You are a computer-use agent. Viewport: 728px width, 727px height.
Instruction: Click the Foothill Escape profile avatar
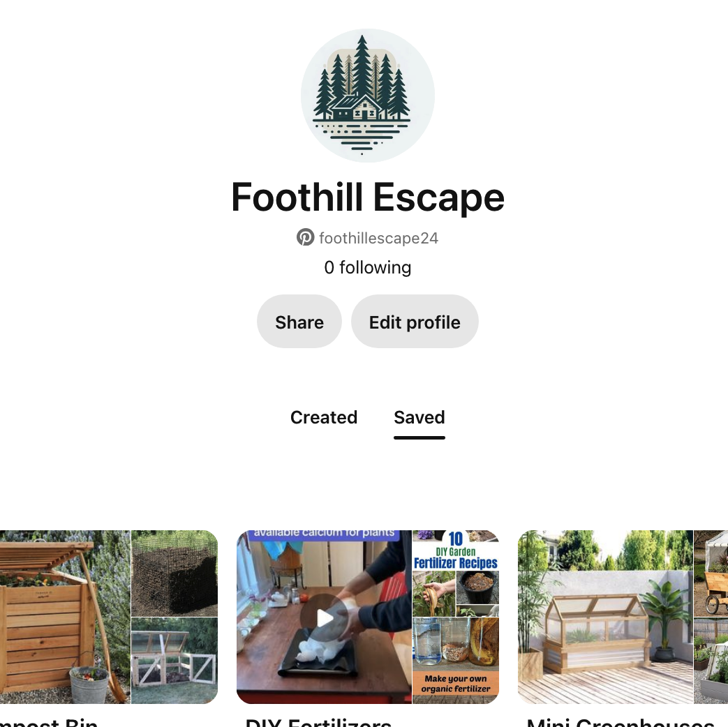point(368,96)
